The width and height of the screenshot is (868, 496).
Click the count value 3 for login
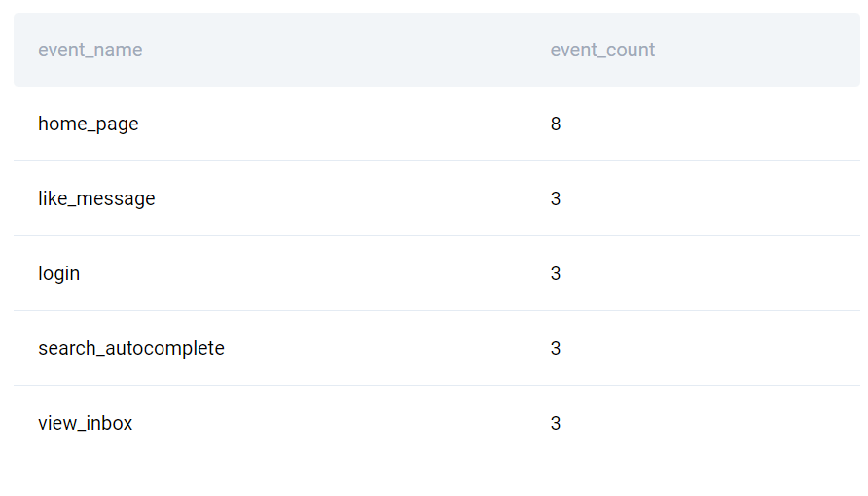[x=556, y=273]
